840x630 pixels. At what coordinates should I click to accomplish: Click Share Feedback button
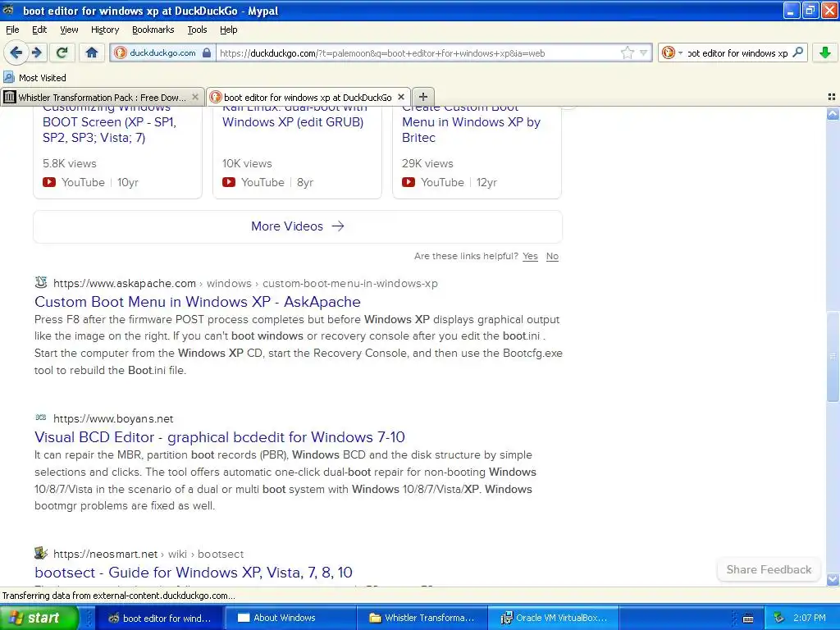pos(769,569)
